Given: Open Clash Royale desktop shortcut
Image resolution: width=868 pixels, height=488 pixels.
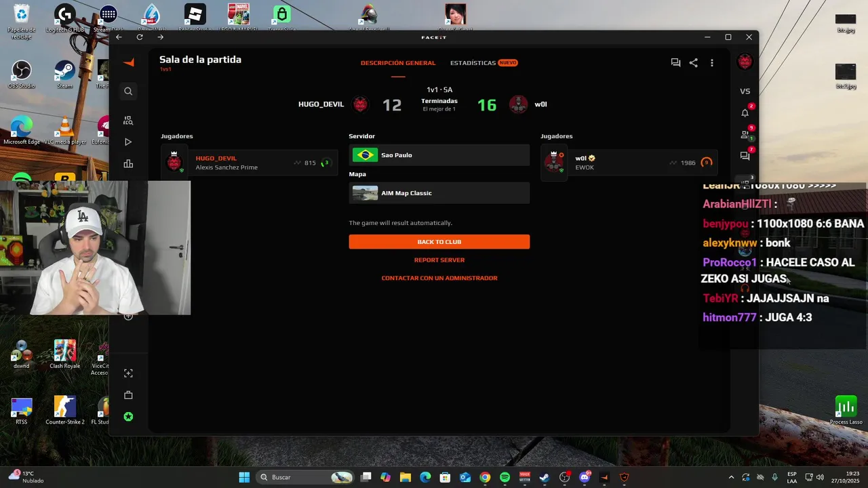Looking at the screenshot, I should (65, 354).
